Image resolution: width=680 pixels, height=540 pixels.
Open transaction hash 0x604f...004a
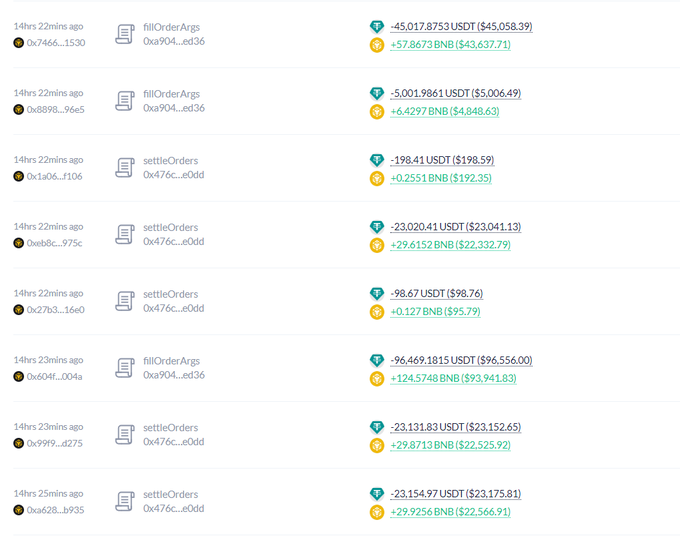(55, 376)
